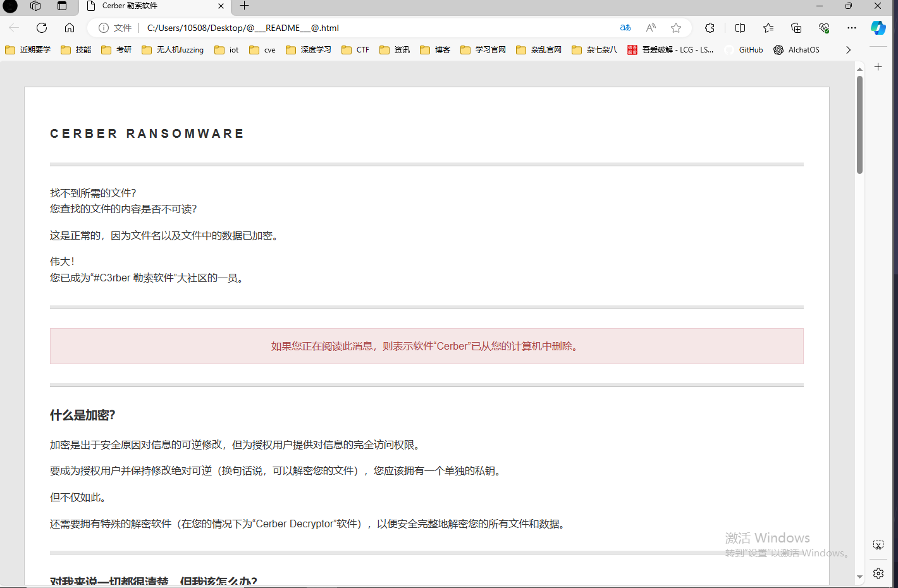This screenshot has width=898, height=588.
Task: Click the red Cerber deleted notice text
Action: [426, 346]
